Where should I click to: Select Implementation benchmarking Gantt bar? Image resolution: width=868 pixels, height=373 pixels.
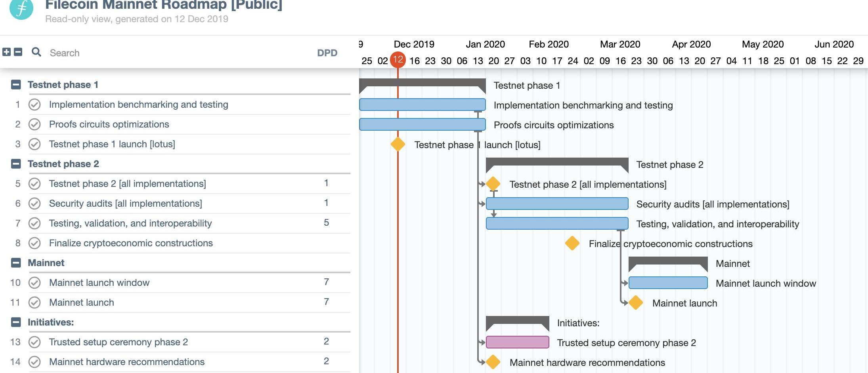click(423, 105)
